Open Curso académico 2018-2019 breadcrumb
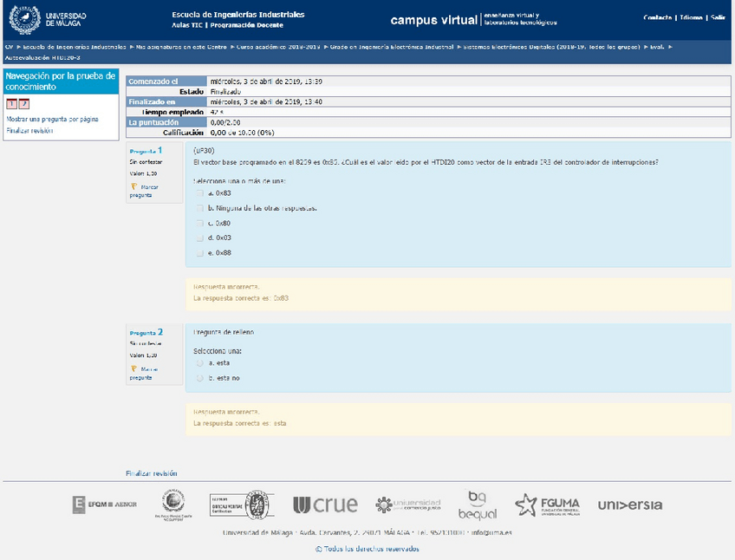The width and height of the screenshot is (735, 560). click(x=278, y=47)
